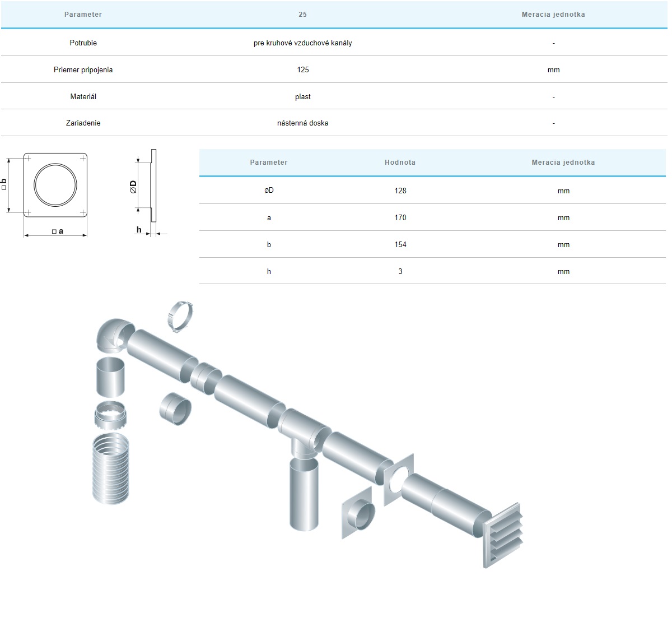Select the 'nástenná doska' value
Image resolution: width=672 pixels, height=622 pixels.
point(302,123)
